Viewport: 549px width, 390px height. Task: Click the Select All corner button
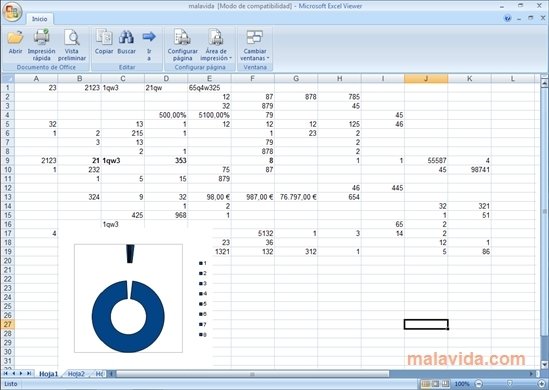[x=8, y=78]
